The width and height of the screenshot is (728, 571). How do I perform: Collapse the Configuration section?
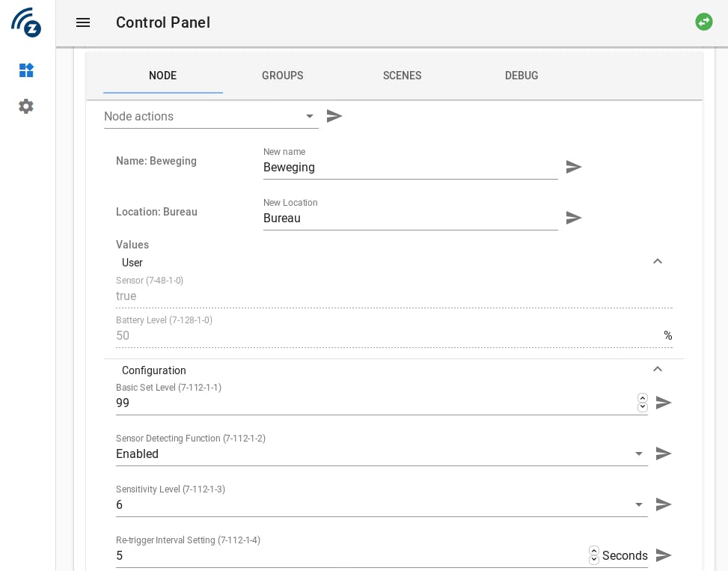(x=658, y=369)
